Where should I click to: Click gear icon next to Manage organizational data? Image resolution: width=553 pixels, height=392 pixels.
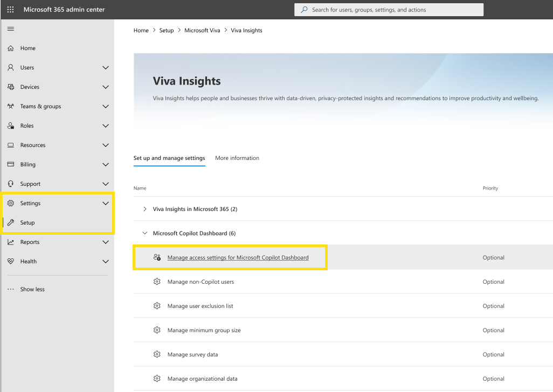(x=157, y=379)
